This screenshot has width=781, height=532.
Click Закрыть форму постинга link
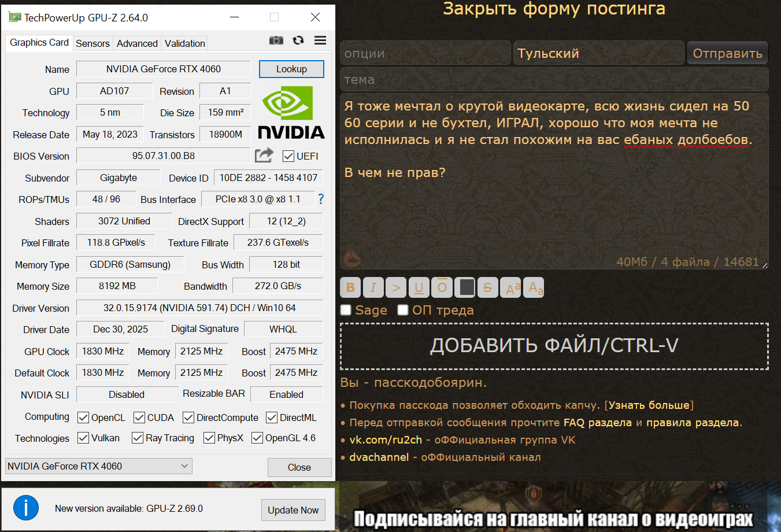tap(554, 9)
